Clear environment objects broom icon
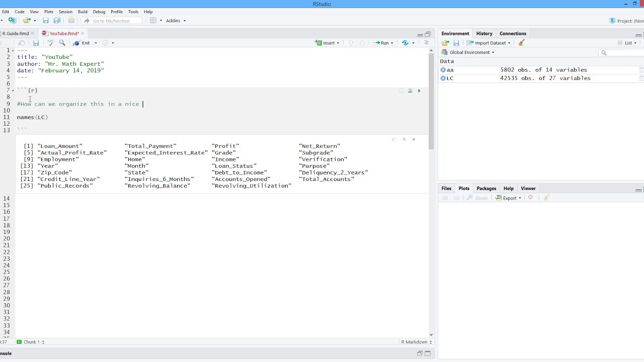Image resolution: width=644 pixels, height=362 pixels. pyautogui.click(x=521, y=43)
